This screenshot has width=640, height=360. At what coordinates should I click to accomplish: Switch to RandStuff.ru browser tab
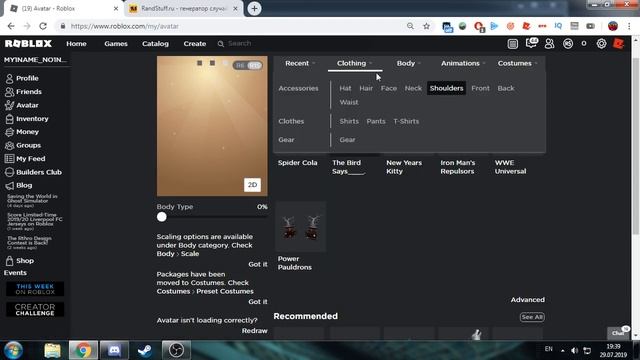coord(184,8)
